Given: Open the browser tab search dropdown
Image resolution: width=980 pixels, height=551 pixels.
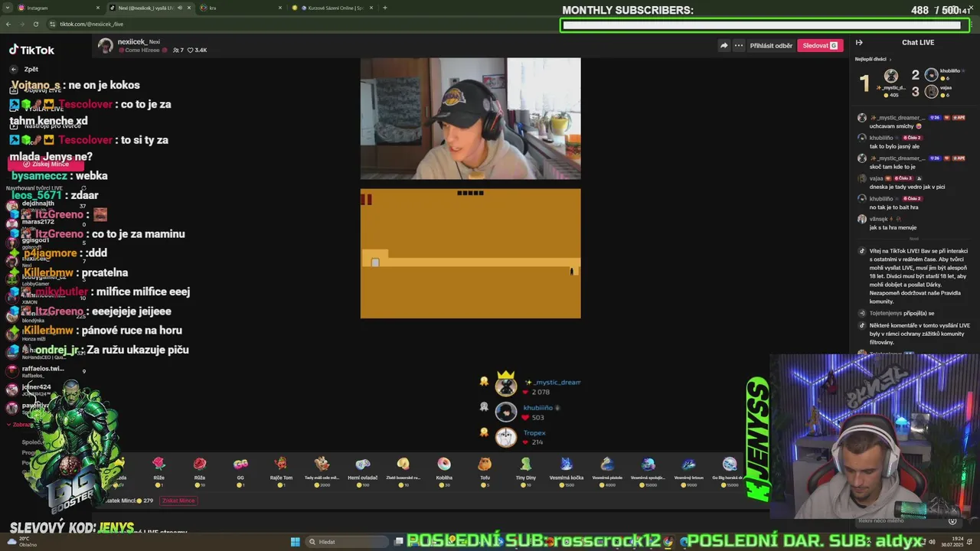Looking at the screenshot, I should click(x=8, y=8).
